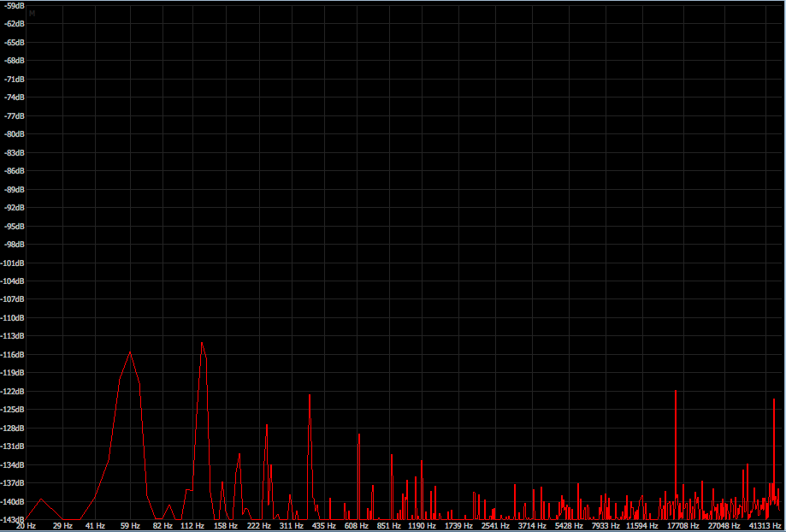Click the -68dB level label
The image size is (786, 532).
point(13,61)
